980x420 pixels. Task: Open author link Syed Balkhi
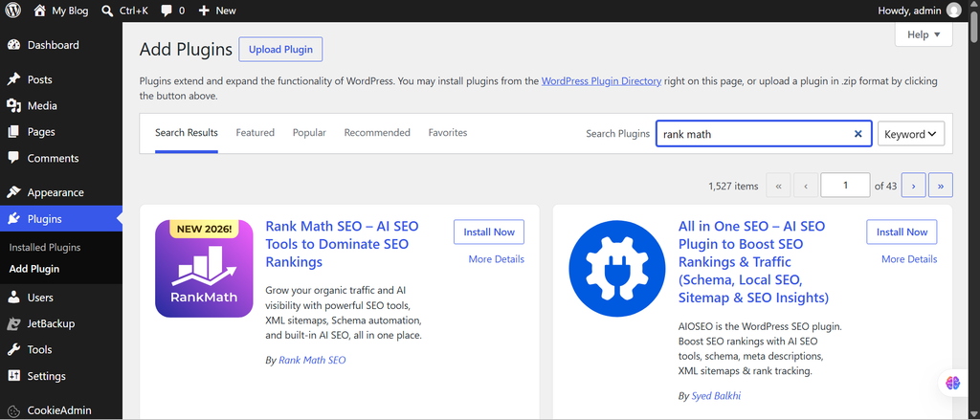click(716, 396)
